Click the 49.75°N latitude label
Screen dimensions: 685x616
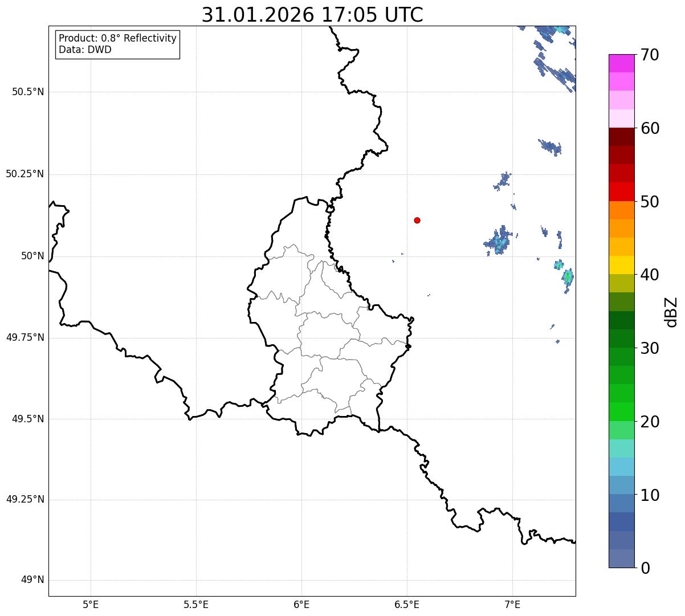pos(25,337)
